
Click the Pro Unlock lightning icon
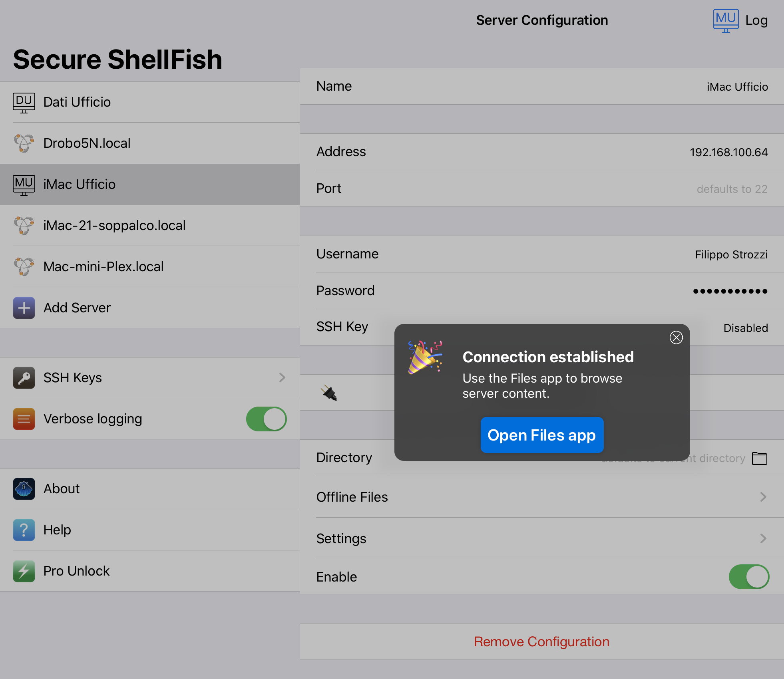pos(24,571)
